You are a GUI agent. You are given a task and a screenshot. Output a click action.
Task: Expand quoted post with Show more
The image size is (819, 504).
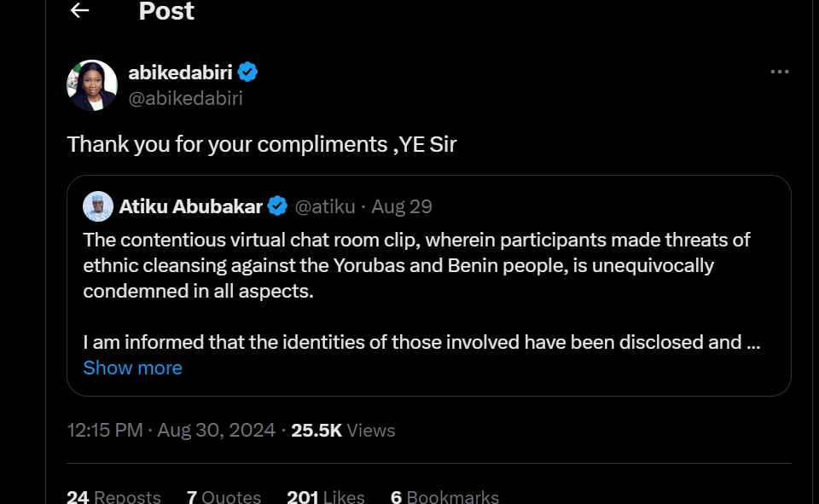click(132, 368)
